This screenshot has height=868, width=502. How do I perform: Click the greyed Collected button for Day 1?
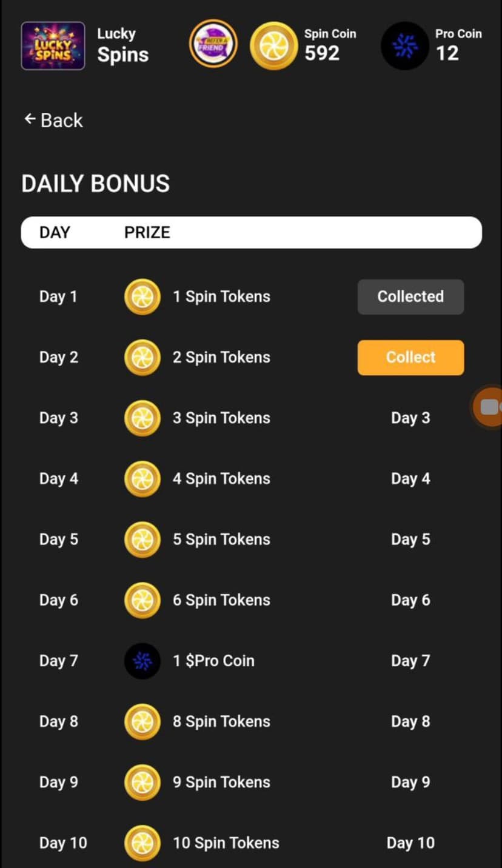[x=410, y=297]
